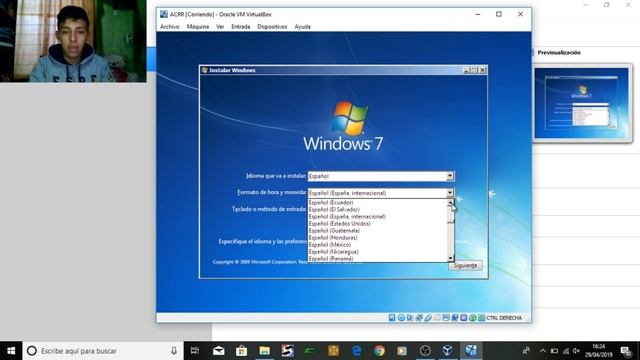Image resolution: width=640 pixels, height=360 pixels.
Task: Click the volume icon in system tray
Action: pos(576,351)
